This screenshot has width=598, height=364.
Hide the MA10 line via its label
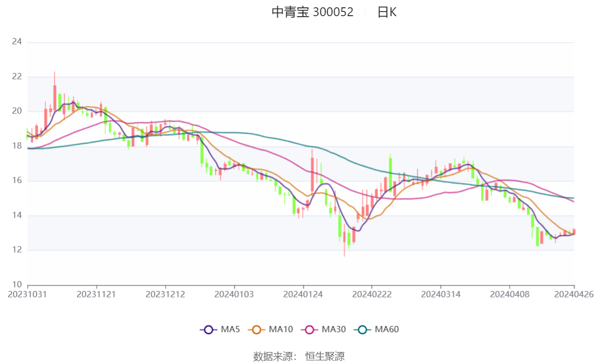click(281, 329)
